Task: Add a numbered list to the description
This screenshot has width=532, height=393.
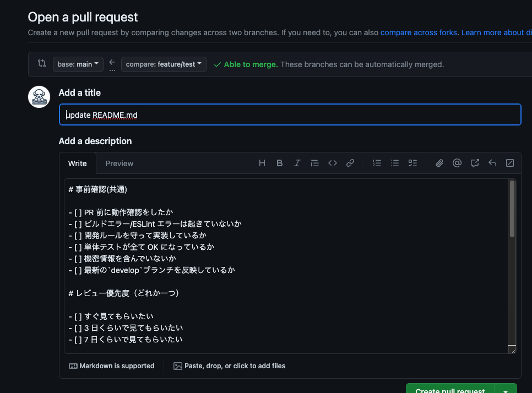Action: click(377, 163)
